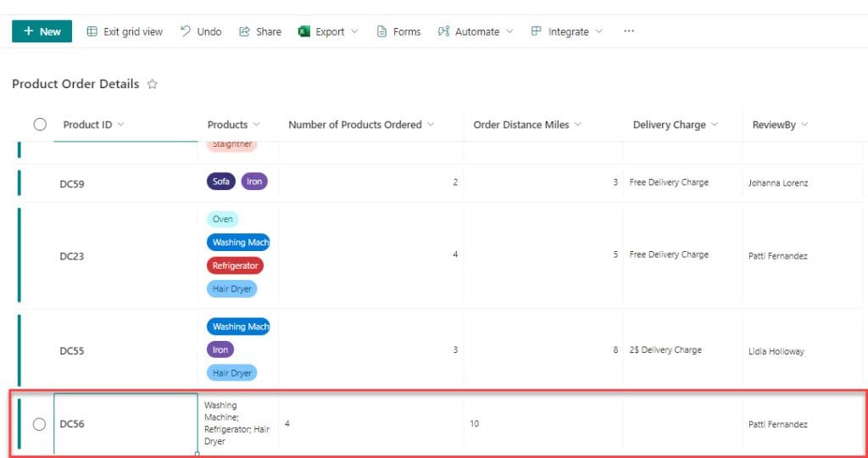Click the Export label
This screenshot has width=868, height=458.
tap(330, 31)
